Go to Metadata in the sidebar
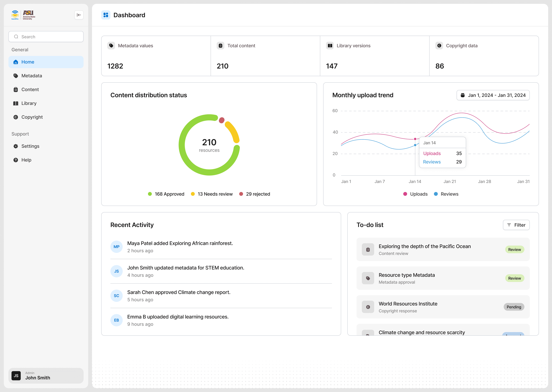The width and height of the screenshot is (552, 392). tap(32, 76)
